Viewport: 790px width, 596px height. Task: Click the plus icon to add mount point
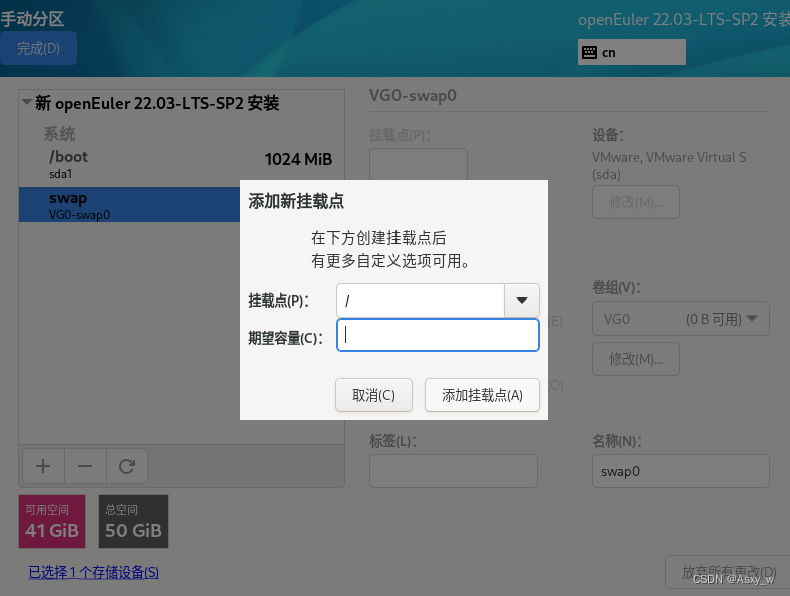[43, 466]
